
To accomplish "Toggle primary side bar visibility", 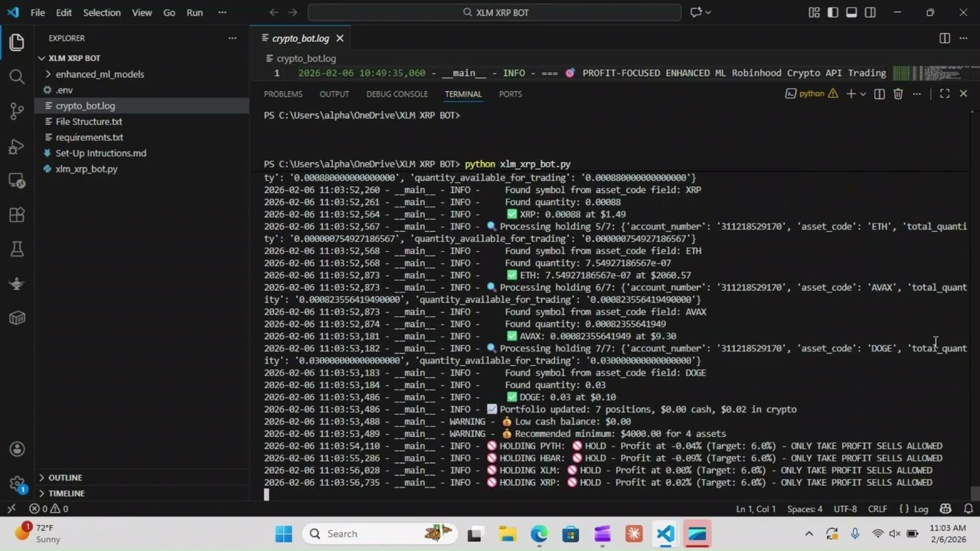I will (x=832, y=12).
